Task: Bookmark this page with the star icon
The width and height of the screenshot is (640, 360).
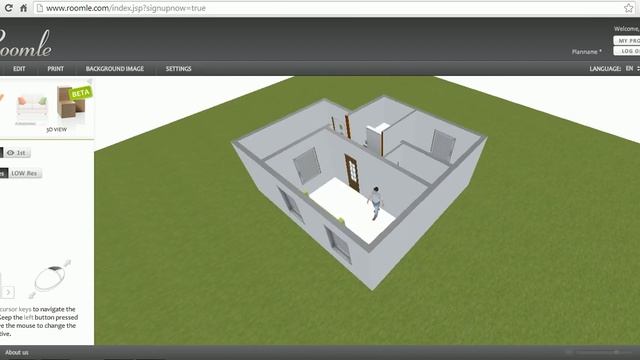Action: [629, 8]
